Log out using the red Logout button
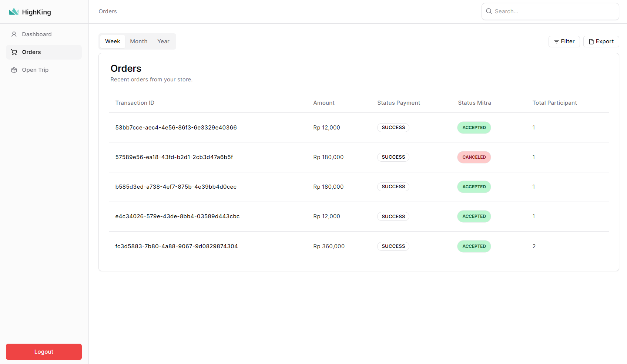The image size is (627, 364). (x=44, y=352)
